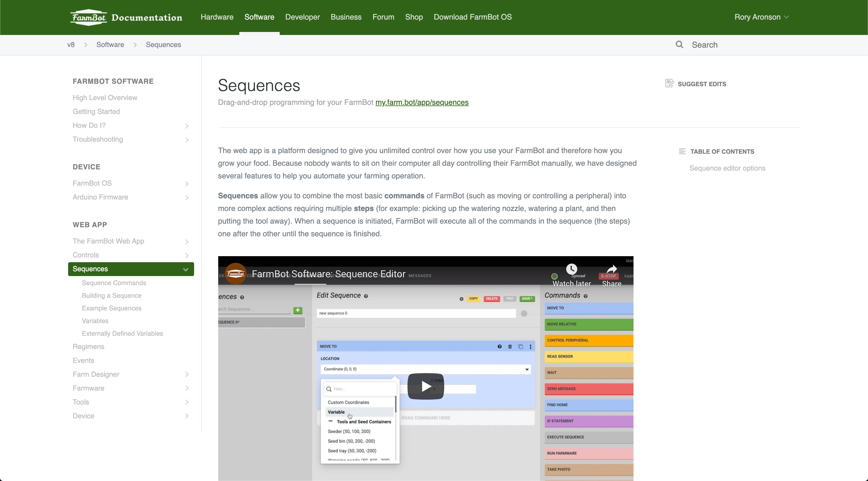Click the Table of Contents icon
868x481 pixels.
(x=682, y=151)
